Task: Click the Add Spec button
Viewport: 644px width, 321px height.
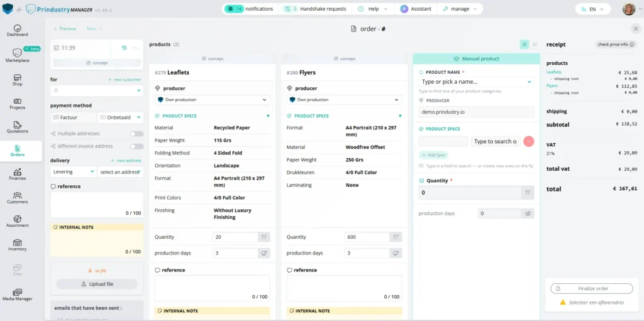Action: (433, 155)
